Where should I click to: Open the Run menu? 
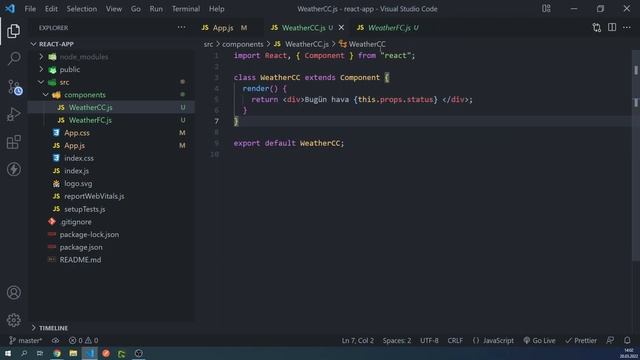[156, 9]
